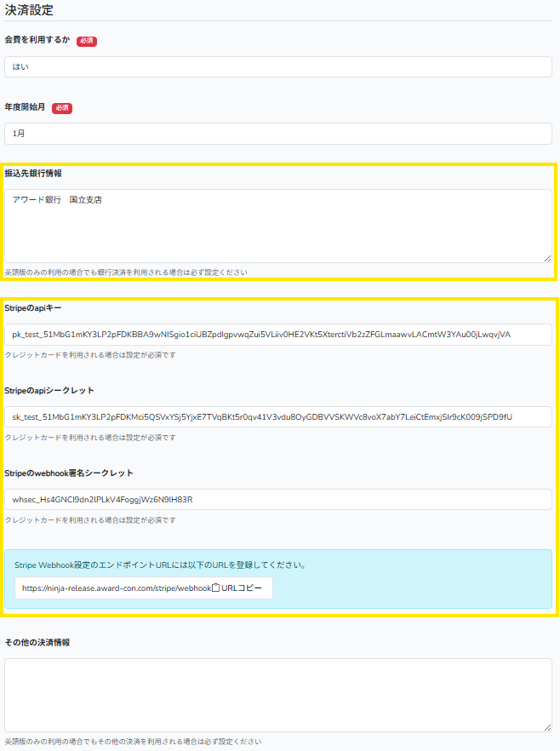Click the 必須 badge beside 会費を利用するか
560x751 pixels.
[87, 41]
